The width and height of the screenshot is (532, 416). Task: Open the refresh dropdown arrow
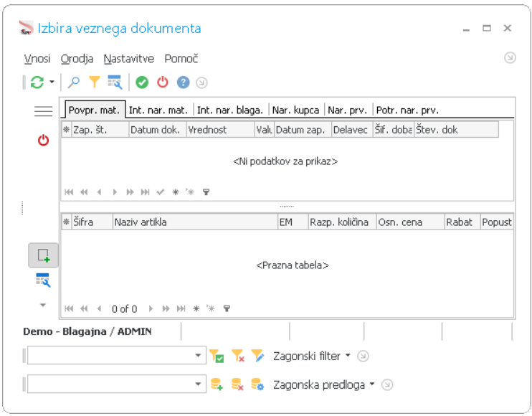pos(52,82)
